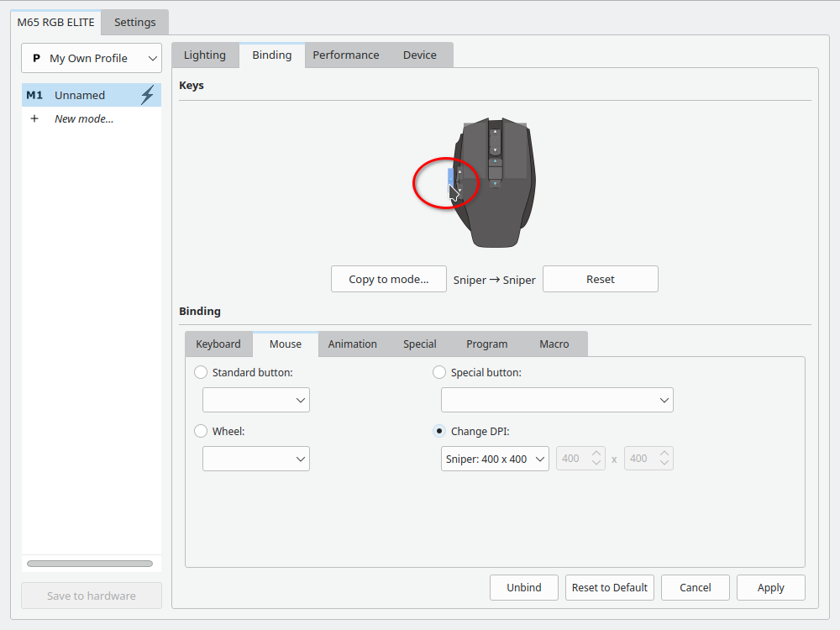Select the highlighted Sniper button on the mouse diagram
This screenshot has height=630, width=840.
(450, 180)
